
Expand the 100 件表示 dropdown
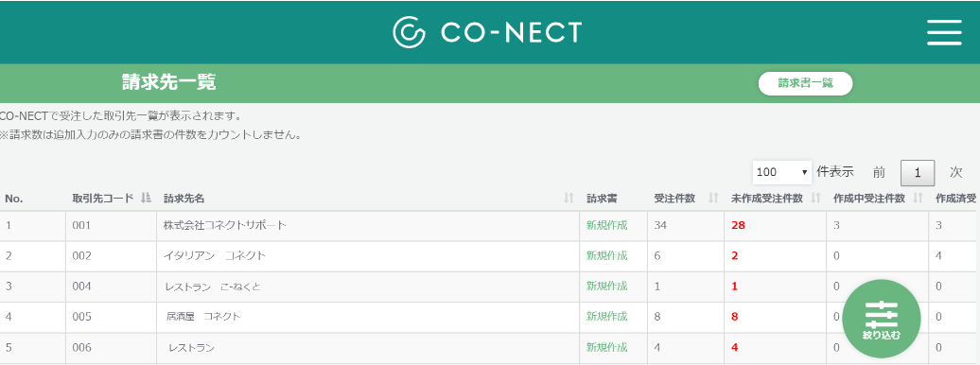tap(782, 172)
